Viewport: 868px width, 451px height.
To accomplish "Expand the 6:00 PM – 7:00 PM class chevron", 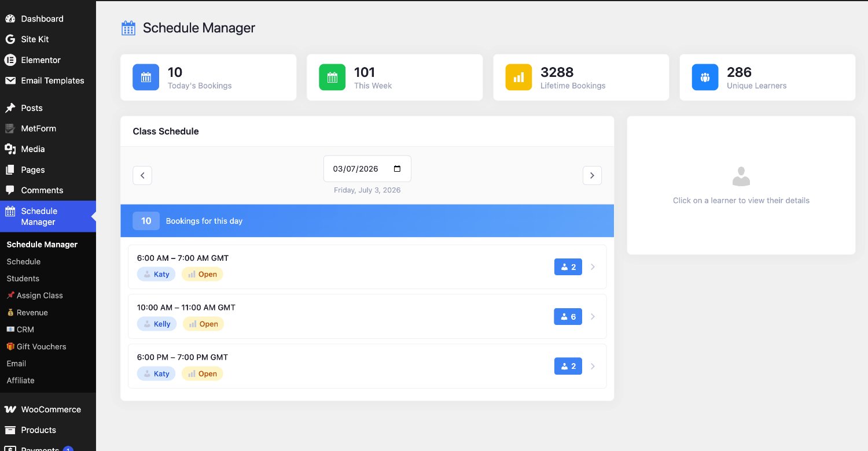I will click(593, 366).
